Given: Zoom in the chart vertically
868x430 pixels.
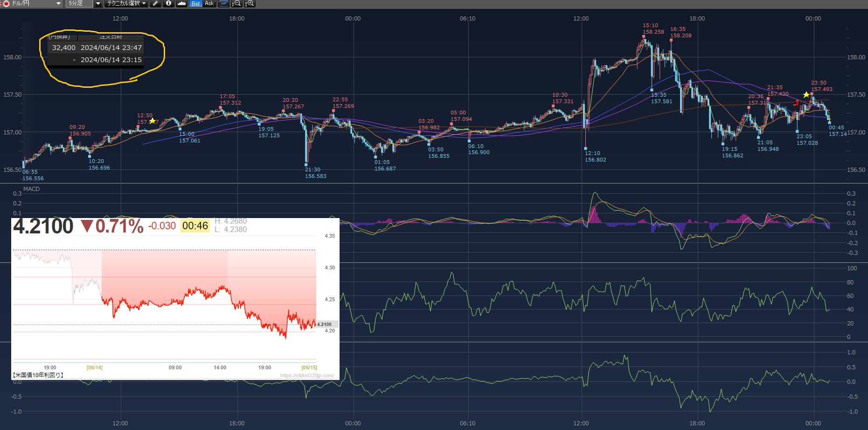Looking at the screenshot, I should pos(250,4).
